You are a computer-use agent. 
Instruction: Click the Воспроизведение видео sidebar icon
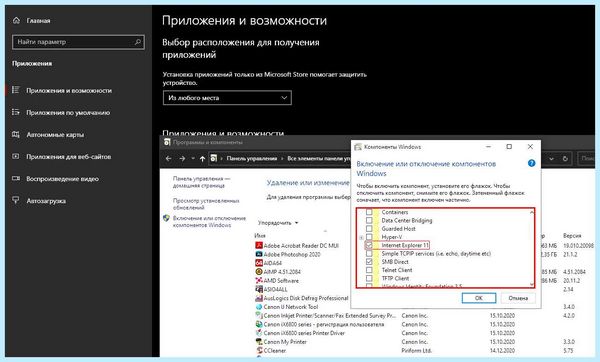[x=16, y=178]
